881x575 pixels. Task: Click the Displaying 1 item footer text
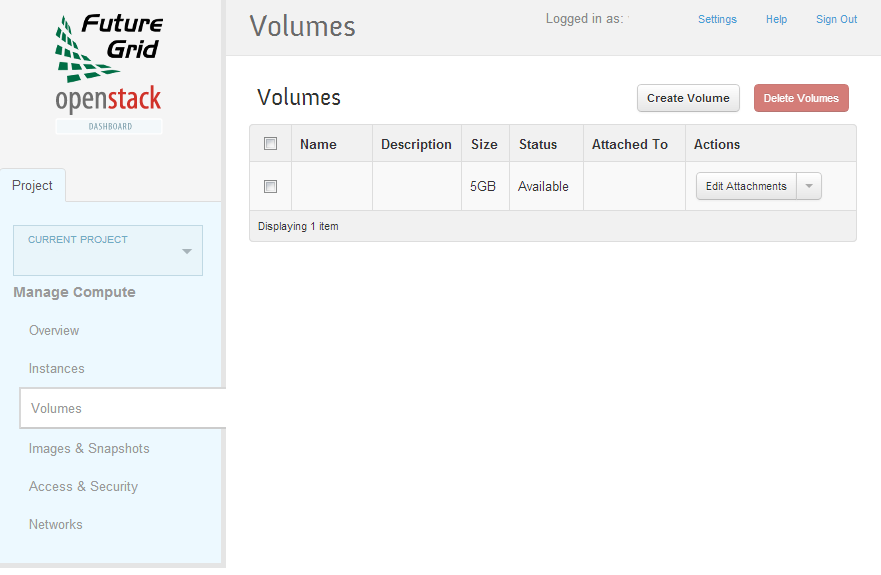[x=298, y=227]
